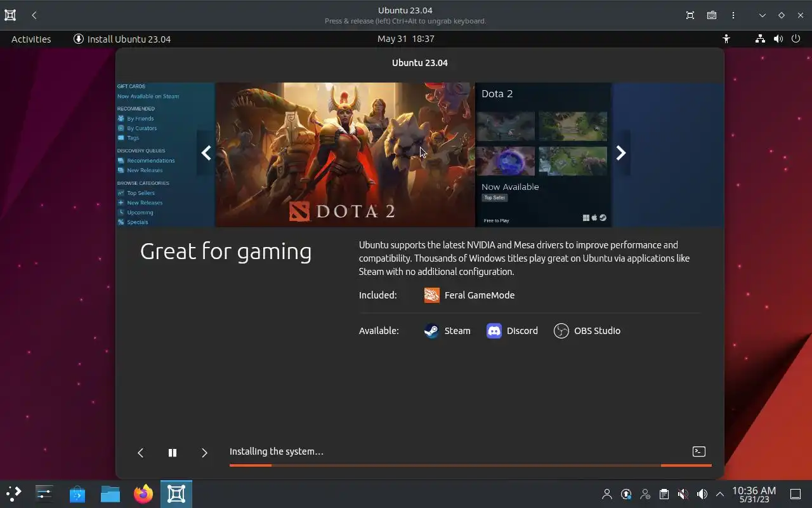Open the GNOME Activities overview

[31, 39]
